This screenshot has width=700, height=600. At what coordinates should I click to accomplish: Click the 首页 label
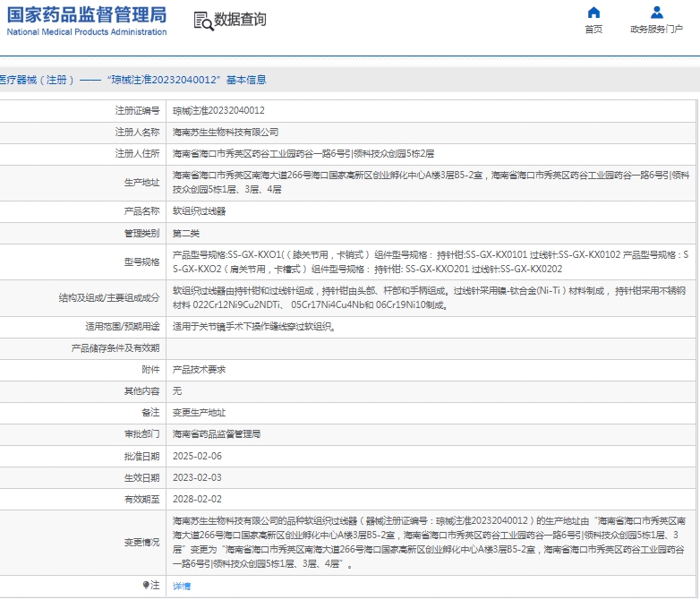593,30
